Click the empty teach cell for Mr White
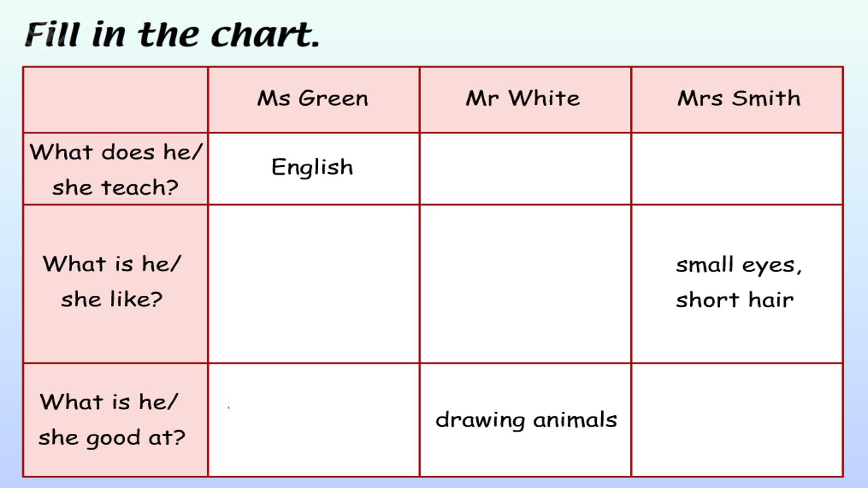Image resolution: width=868 pixels, height=488 pixels. 525,169
